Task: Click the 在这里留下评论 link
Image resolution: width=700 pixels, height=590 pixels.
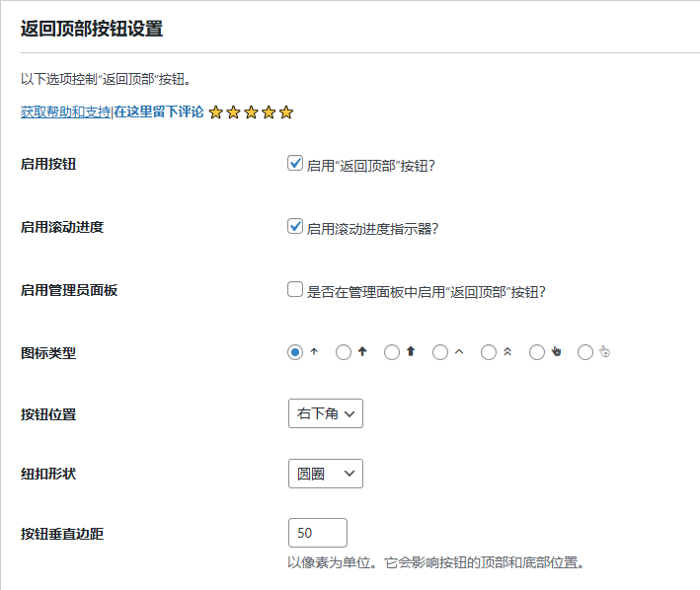Action: point(158,112)
